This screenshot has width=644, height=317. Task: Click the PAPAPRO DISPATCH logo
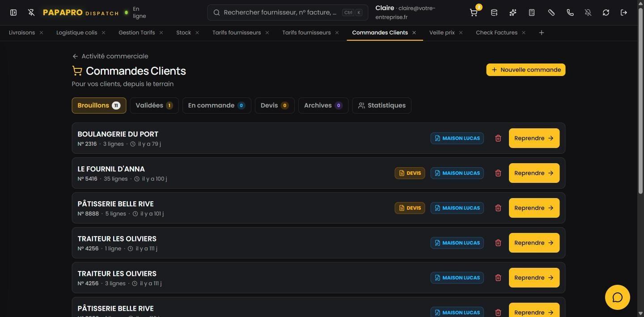(80, 13)
